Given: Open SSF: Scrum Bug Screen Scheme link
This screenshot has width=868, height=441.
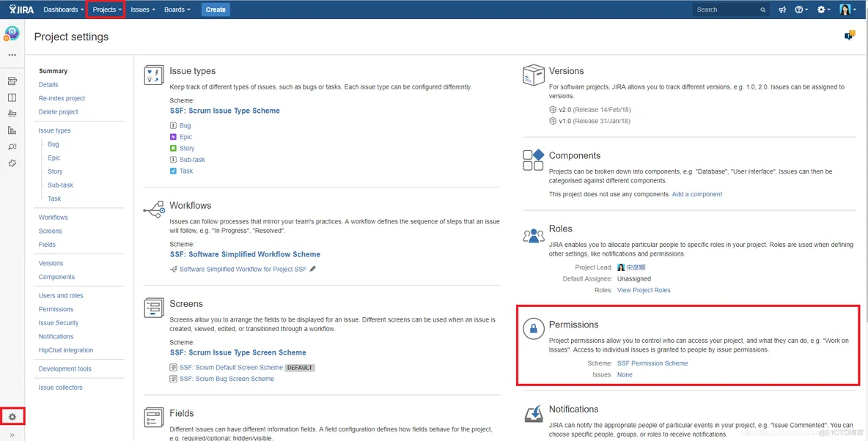Looking at the screenshot, I should [x=227, y=379].
